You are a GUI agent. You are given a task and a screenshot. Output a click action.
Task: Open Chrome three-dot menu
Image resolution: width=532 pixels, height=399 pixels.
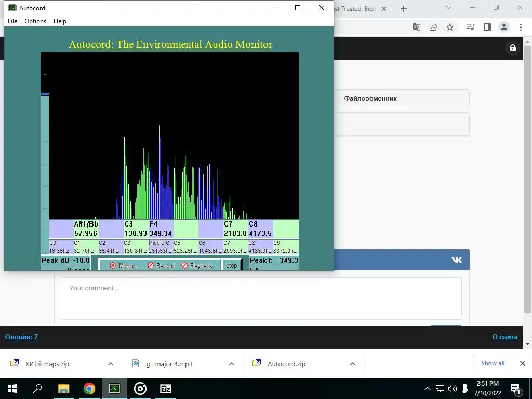pyautogui.click(x=521, y=27)
